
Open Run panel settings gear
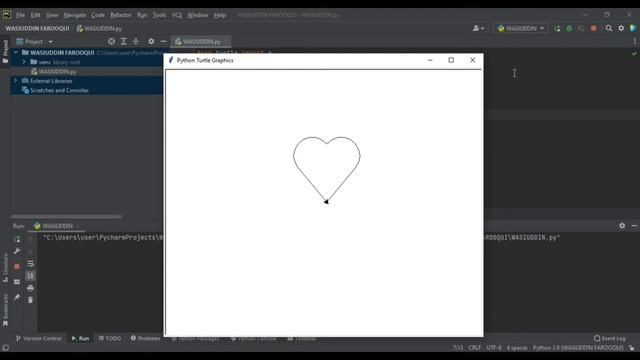click(x=622, y=225)
